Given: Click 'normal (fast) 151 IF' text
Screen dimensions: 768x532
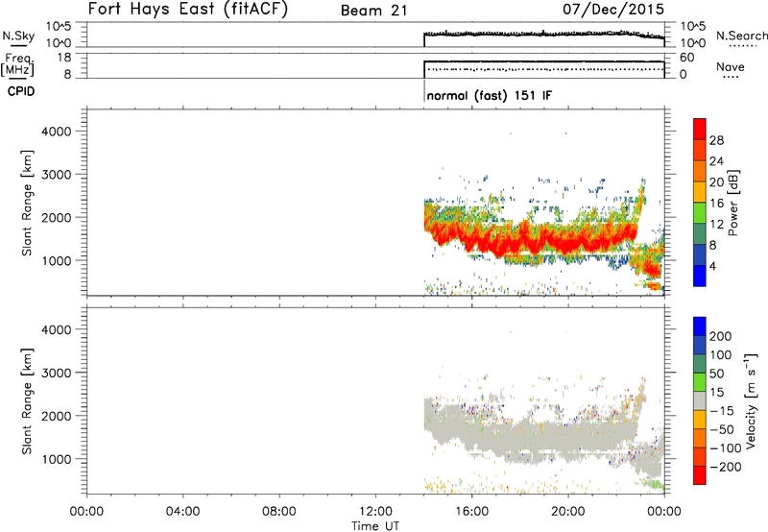Looking at the screenshot, I should [490, 95].
